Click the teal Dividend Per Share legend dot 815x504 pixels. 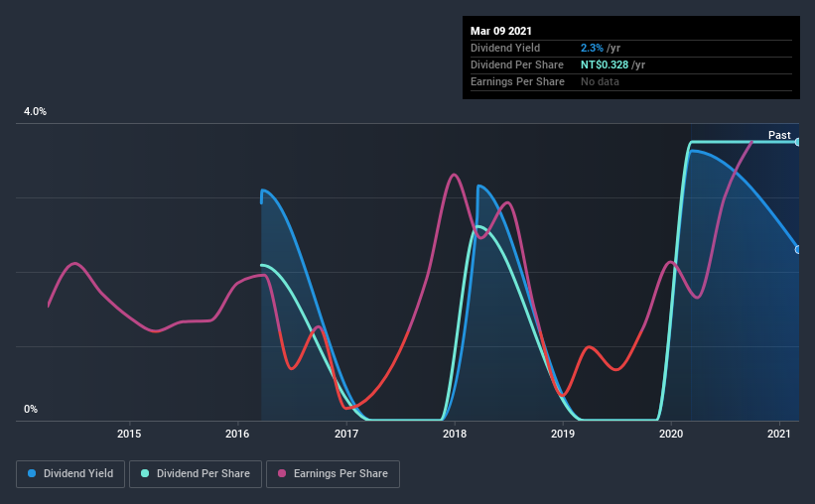pos(145,473)
